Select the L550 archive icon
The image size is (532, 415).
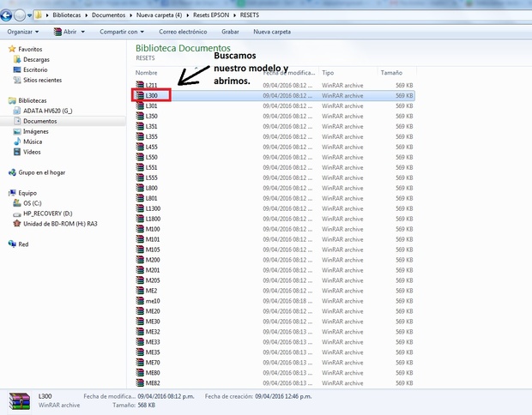[140, 157]
